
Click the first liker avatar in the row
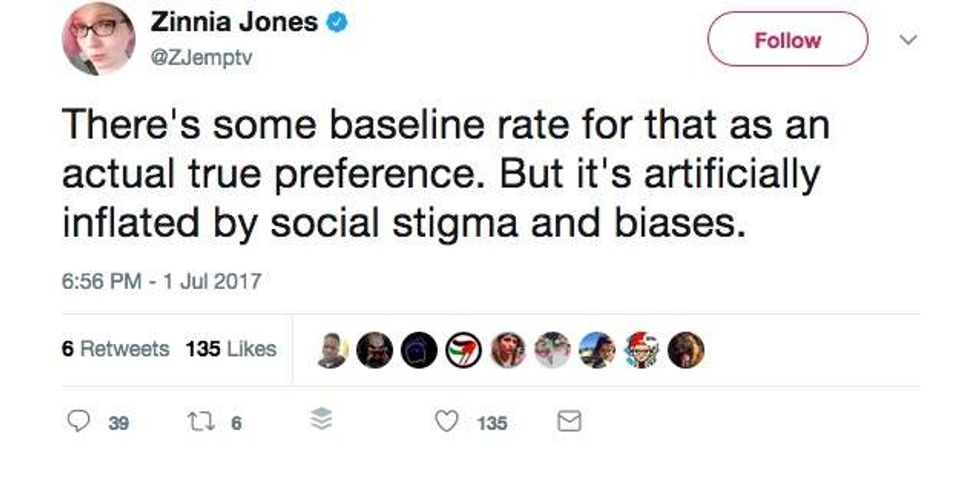(332, 350)
